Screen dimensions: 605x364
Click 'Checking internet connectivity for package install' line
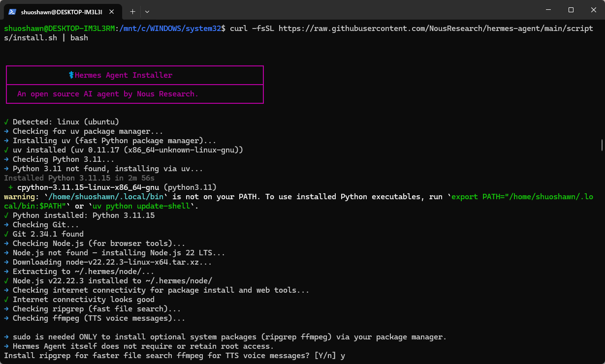click(157, 290)
